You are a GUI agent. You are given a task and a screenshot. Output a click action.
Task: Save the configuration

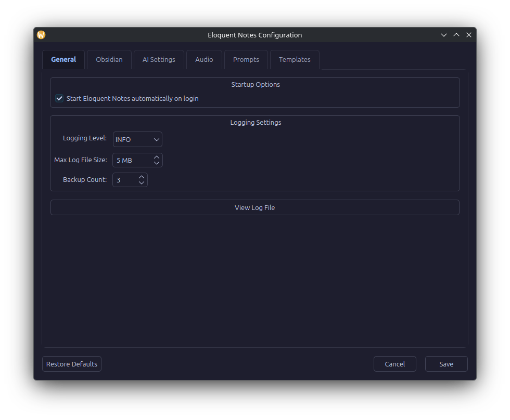click(447, 364)
